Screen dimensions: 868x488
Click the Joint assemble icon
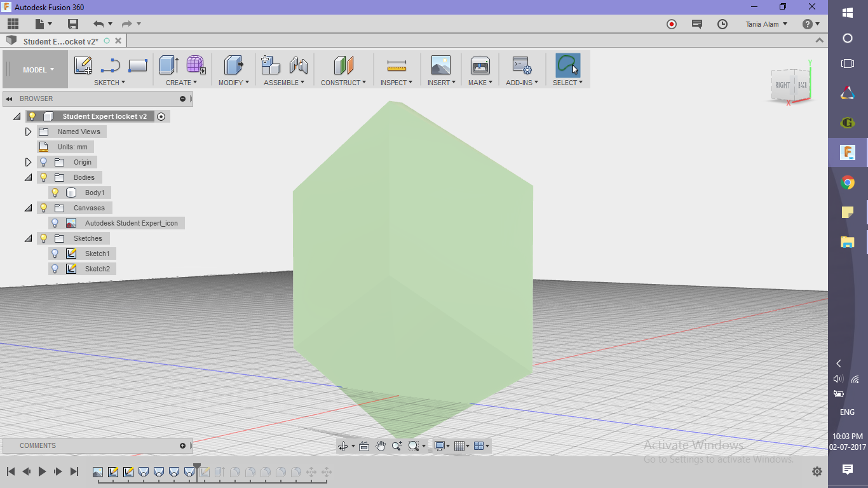tap(298, 65)
